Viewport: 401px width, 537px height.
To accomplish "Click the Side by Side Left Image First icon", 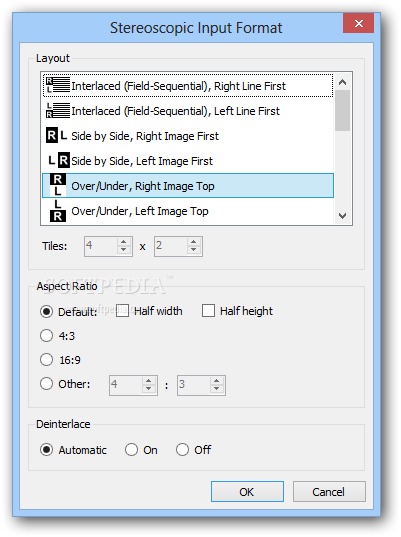I will pyautogui.click(x=59, y=160).
